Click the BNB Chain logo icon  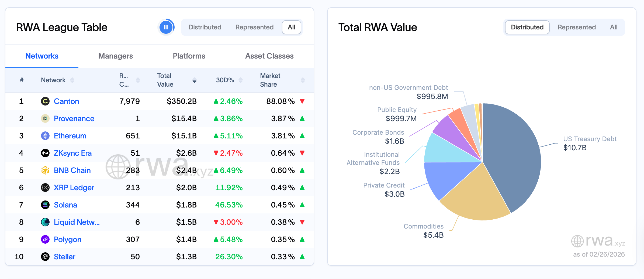pyautogui.click(x=45, y=170)
